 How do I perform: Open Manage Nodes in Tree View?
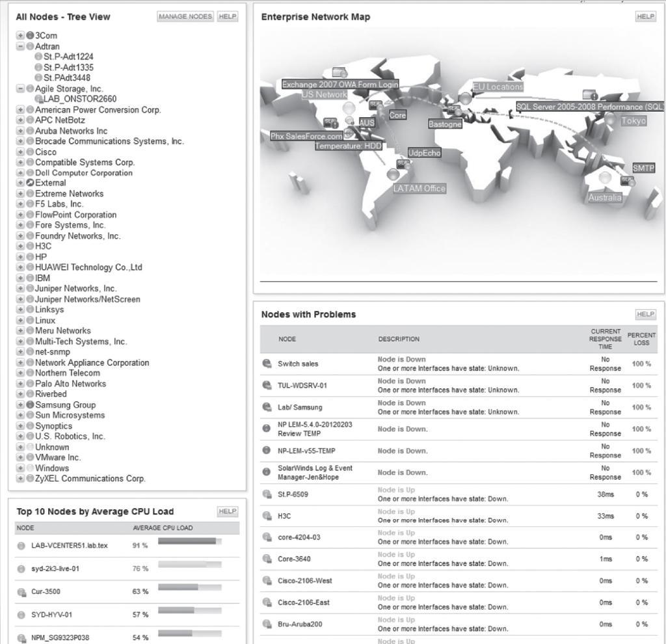(185, 16)
